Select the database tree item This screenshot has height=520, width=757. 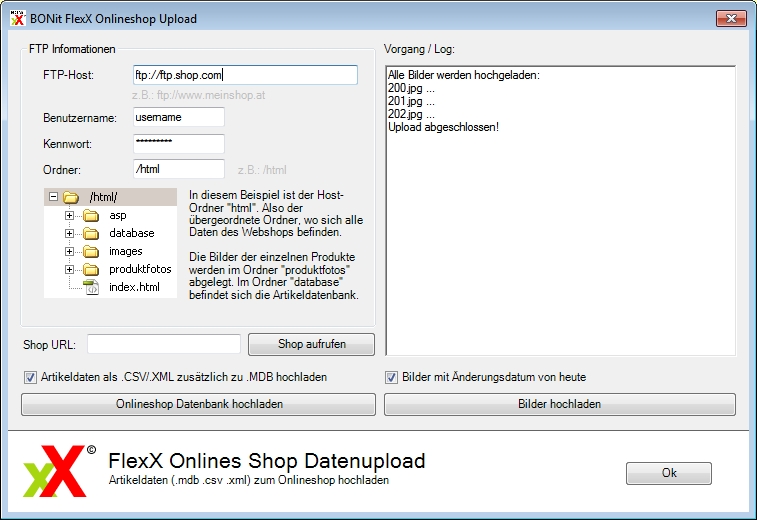pos(131,233)
